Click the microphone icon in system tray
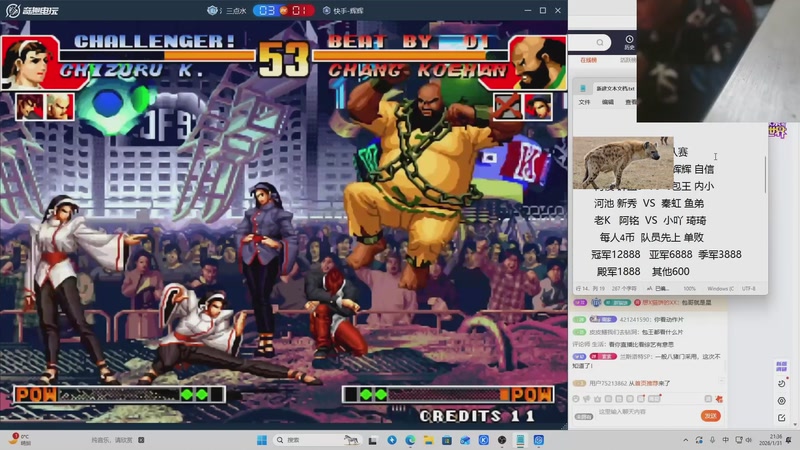Viewport: 800px width, 450px height. tap(712, 440)
